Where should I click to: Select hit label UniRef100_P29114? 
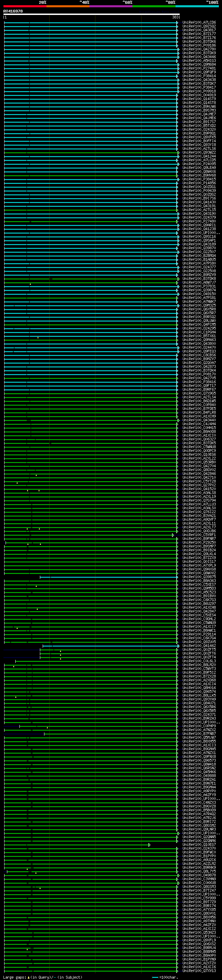pyautogui.click(x=199, y=634)
